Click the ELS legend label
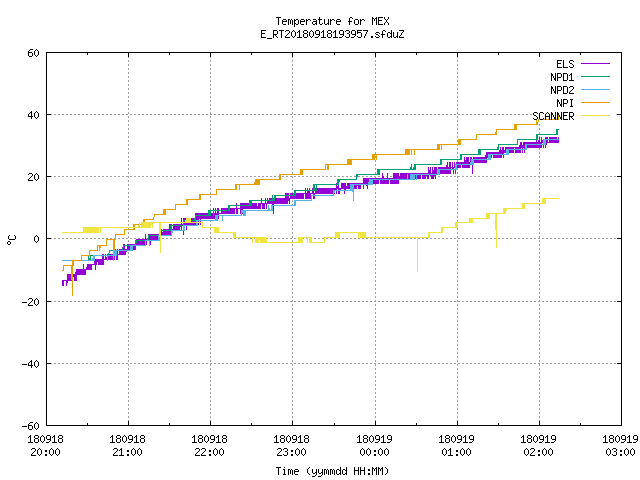The width and height of the screenshot is (640, 480). click(x=565, y=64)
